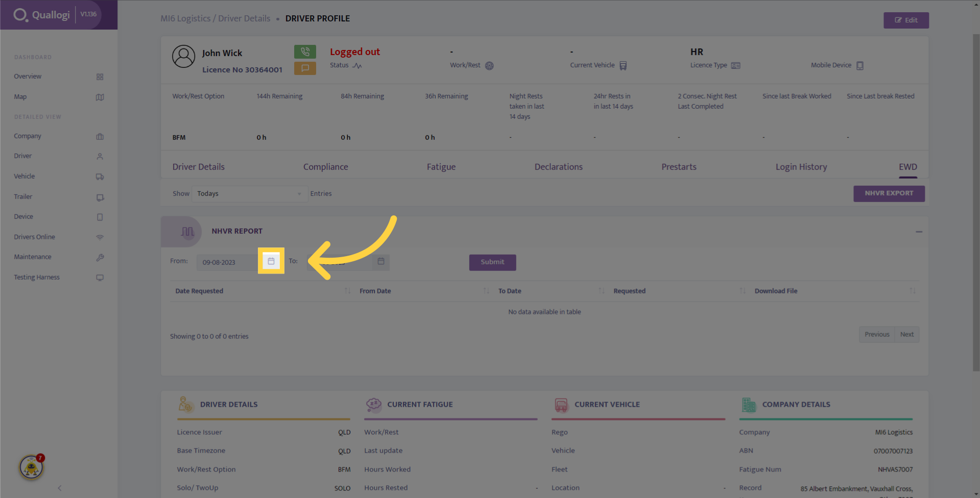Collapse the NHVR Report panel
Screen dimensions: 980x498
tap(919, 232)
